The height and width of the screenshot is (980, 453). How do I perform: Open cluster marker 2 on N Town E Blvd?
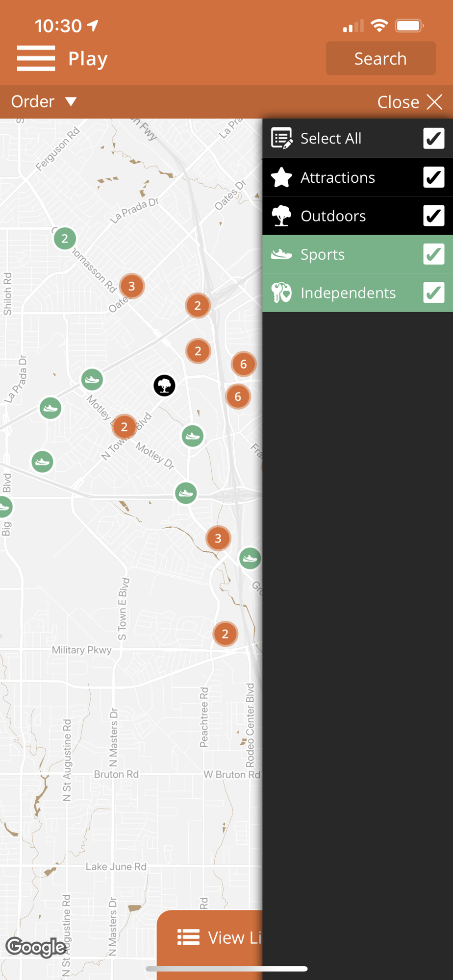tap(125, 427)
